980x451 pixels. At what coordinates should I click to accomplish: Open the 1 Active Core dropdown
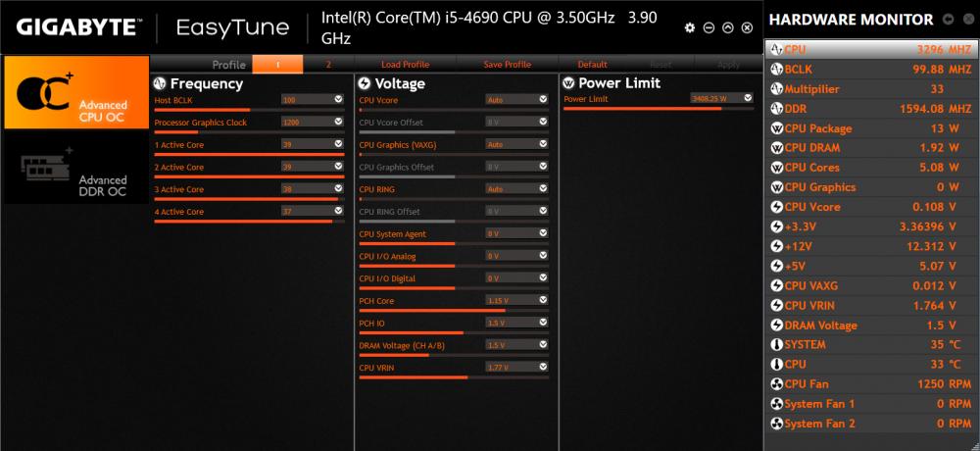(338, 144)
